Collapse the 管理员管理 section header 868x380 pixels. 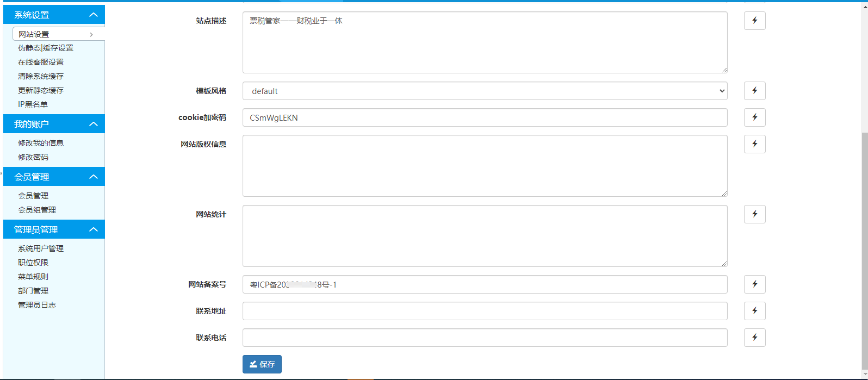coord(94,229)
